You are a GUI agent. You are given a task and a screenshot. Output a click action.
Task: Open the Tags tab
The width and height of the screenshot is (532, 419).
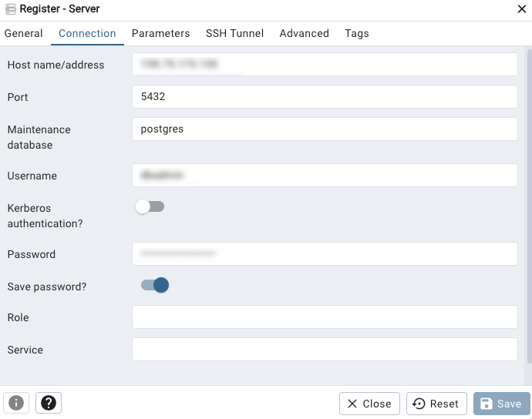point(357,34)
